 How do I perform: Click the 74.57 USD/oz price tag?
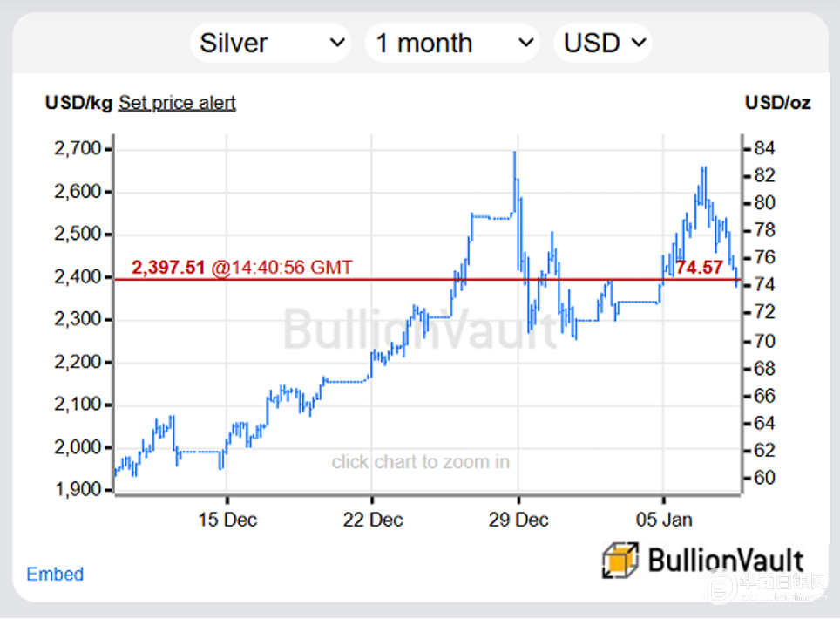(x=700, y=267)
